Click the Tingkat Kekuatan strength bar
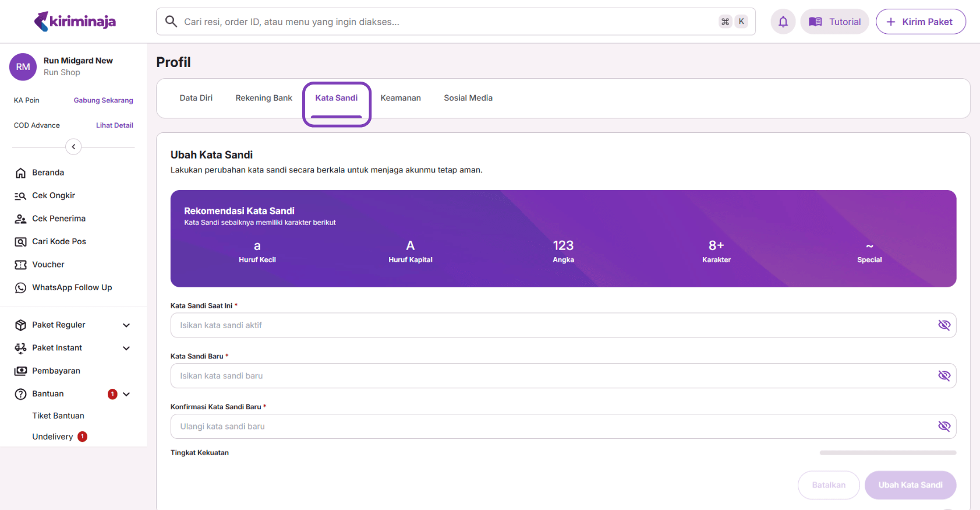 [x=887, y=453]
